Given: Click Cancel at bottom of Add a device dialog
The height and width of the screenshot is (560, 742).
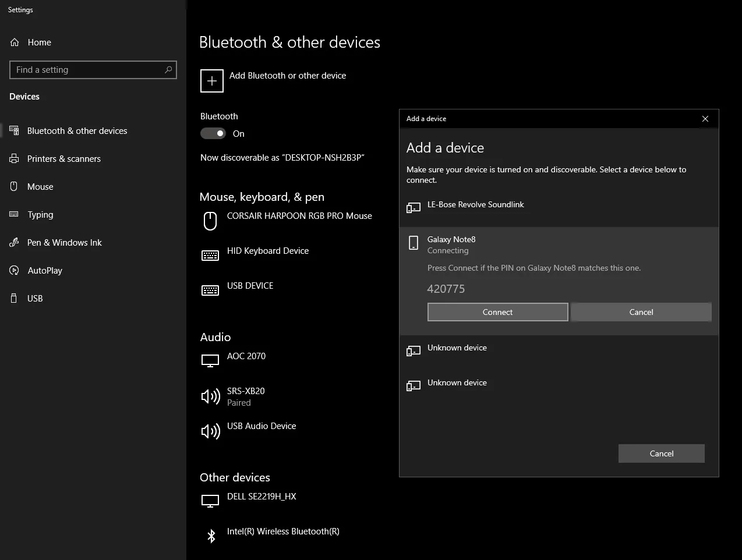Looking at the screenshot, I should click(661, 453).
